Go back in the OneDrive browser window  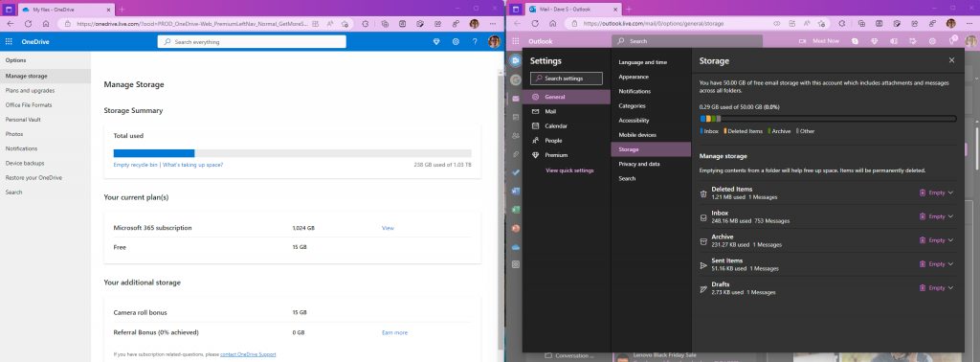pos(10,23)
